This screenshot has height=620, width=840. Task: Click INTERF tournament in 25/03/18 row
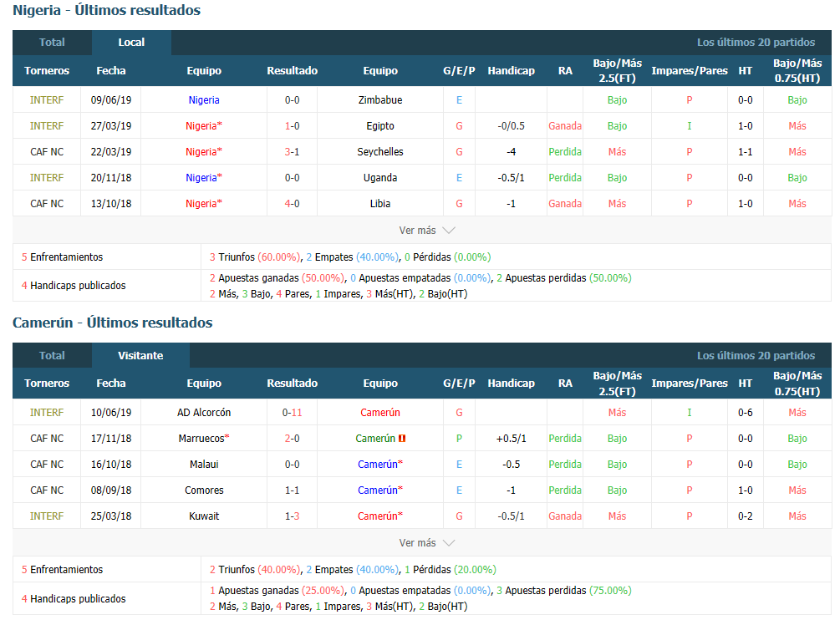pyautogui.click(x=47, y=516)
